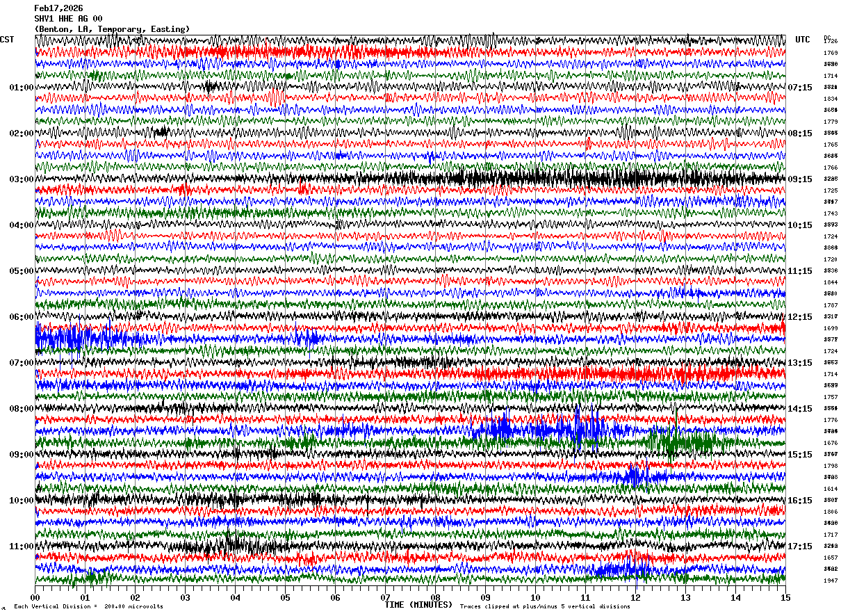Click the 11:15 UTC time label
The image size is (841, 616).
click(x=801, y=271)
